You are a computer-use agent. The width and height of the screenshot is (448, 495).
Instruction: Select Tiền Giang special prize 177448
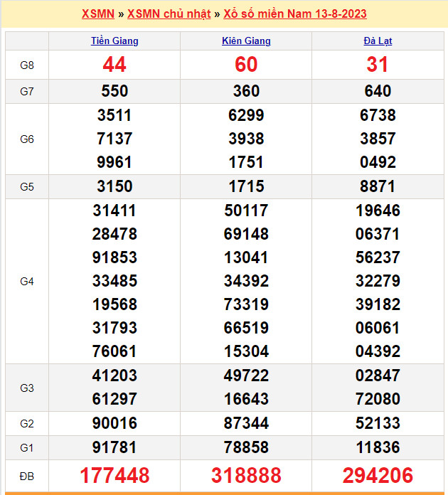point(114,475)
